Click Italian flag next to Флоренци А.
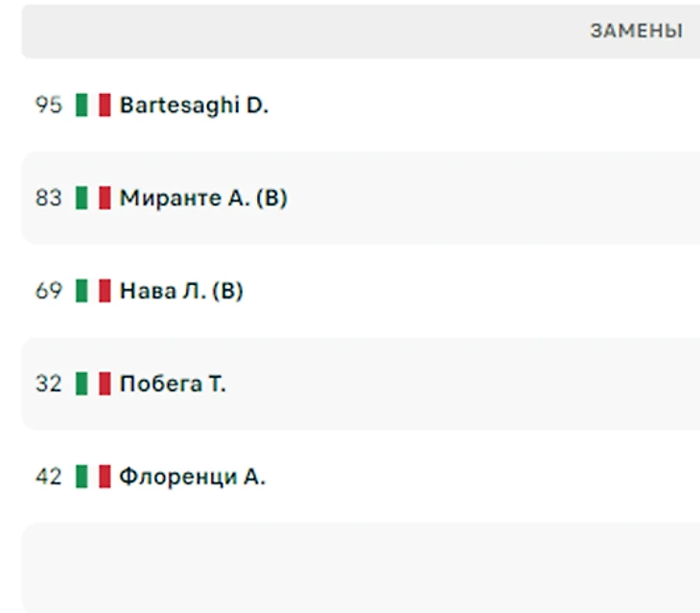This screenshot has width=700, height=613. click(93, 477)
